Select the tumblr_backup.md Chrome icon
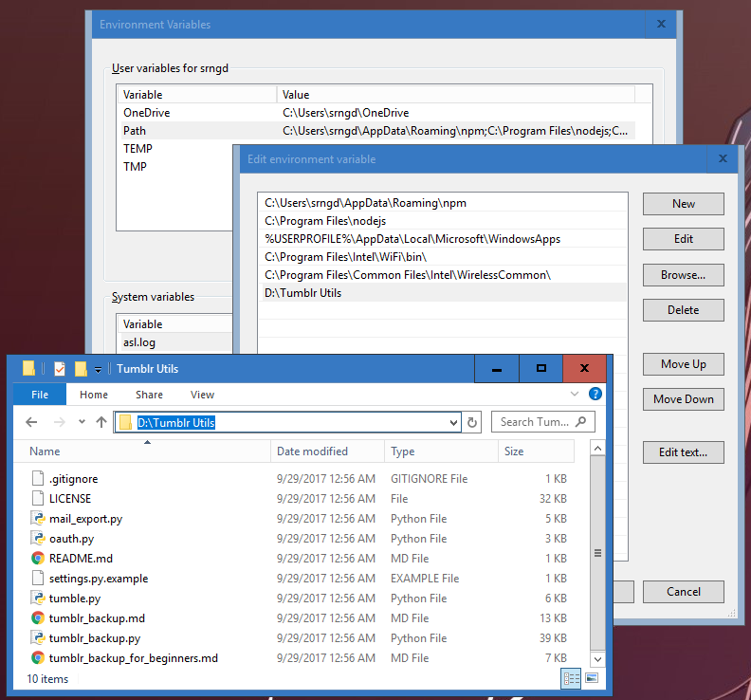 pos(38,618)
